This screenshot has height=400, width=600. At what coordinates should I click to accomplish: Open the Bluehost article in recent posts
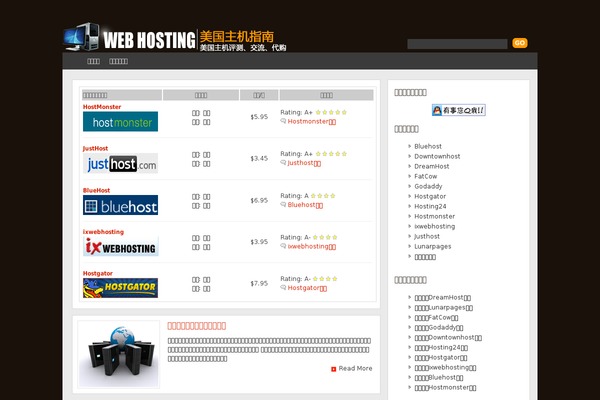pos(439,377)
